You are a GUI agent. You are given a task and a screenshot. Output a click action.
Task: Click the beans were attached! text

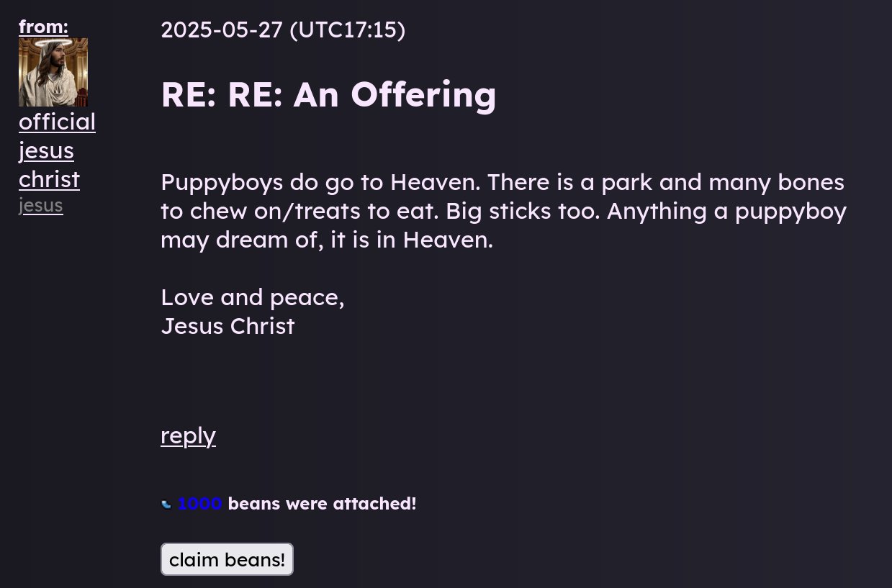click(x=322, y=504)
